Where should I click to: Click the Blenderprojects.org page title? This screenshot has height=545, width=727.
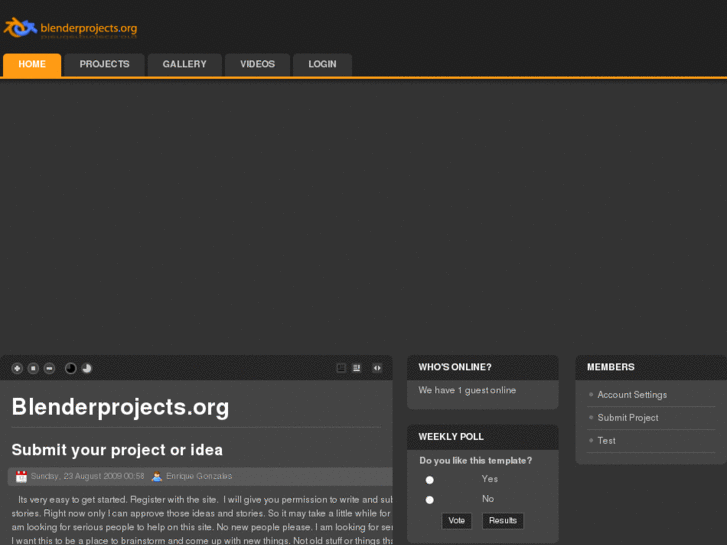tap(120, 407)
